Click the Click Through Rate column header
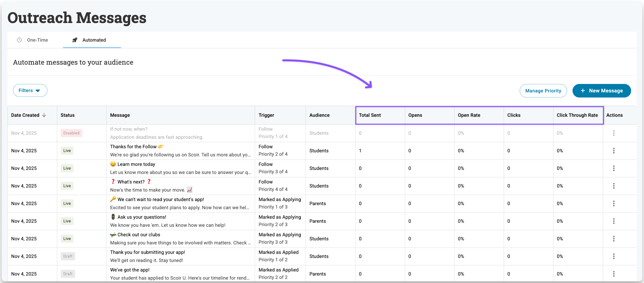Image resolution: width=644 pixels, height=283 pixels. point(577,115)
